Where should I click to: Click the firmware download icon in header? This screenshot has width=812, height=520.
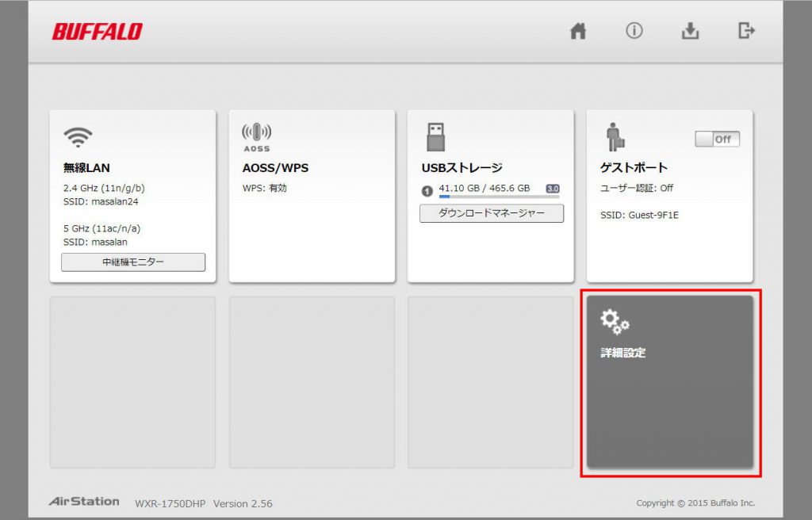[x=690, y=31]
